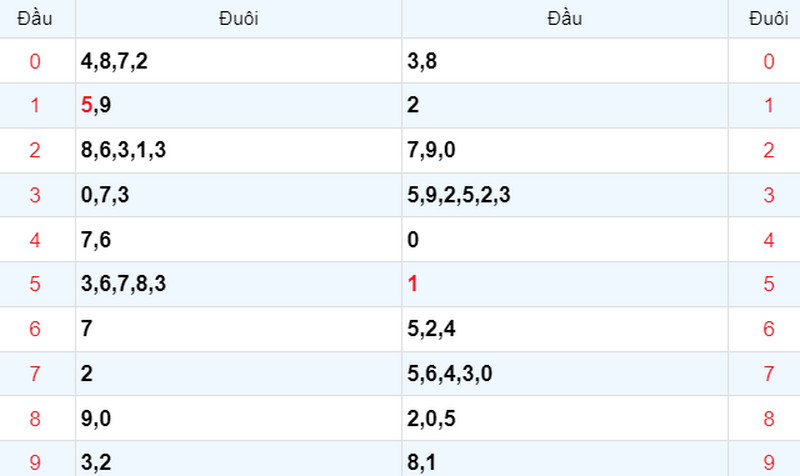Click the cell showing 5,2,4
This screenshot has height=476, width=800.
565,329
